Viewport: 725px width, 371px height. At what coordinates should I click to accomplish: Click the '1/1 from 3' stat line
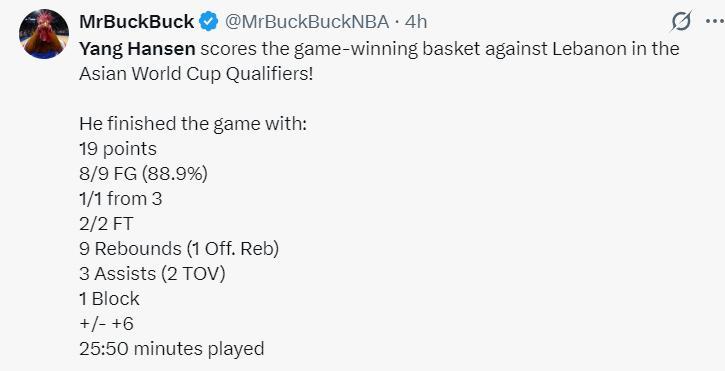tap(121, 199)
